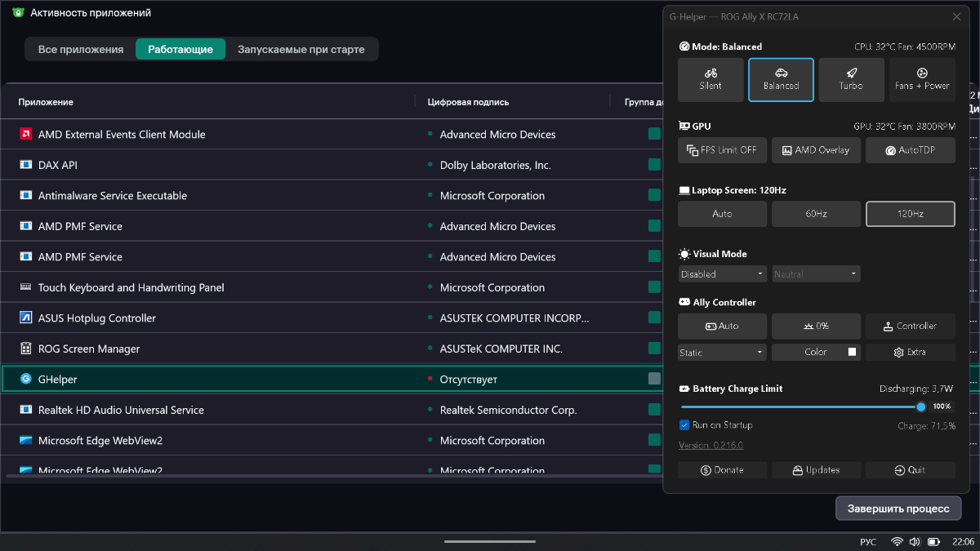The width and height of the screenshot is (980, 551).
Task: Click the Realtek Semiconductor Corp. signature cell
Action: (x=509, y=410)
